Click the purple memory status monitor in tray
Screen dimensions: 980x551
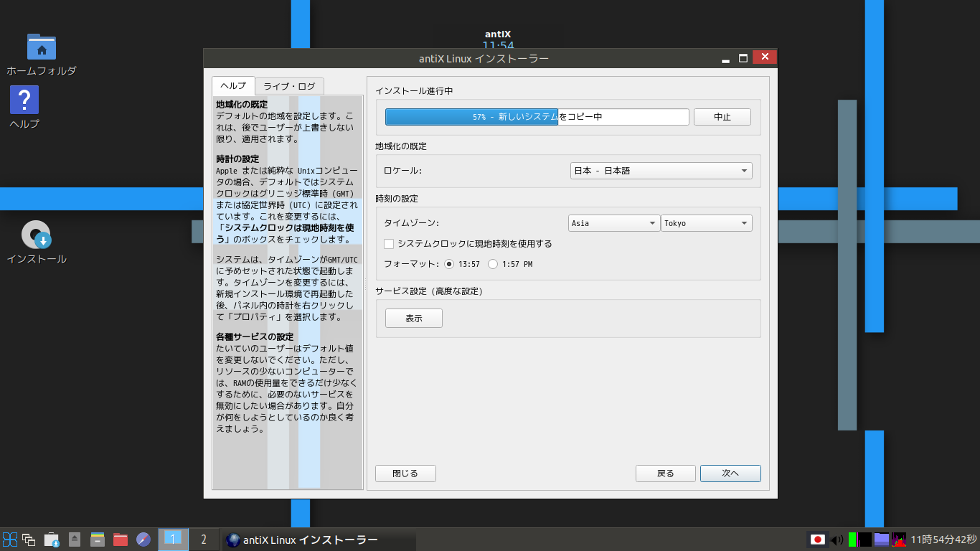click(x=882, y=540)
